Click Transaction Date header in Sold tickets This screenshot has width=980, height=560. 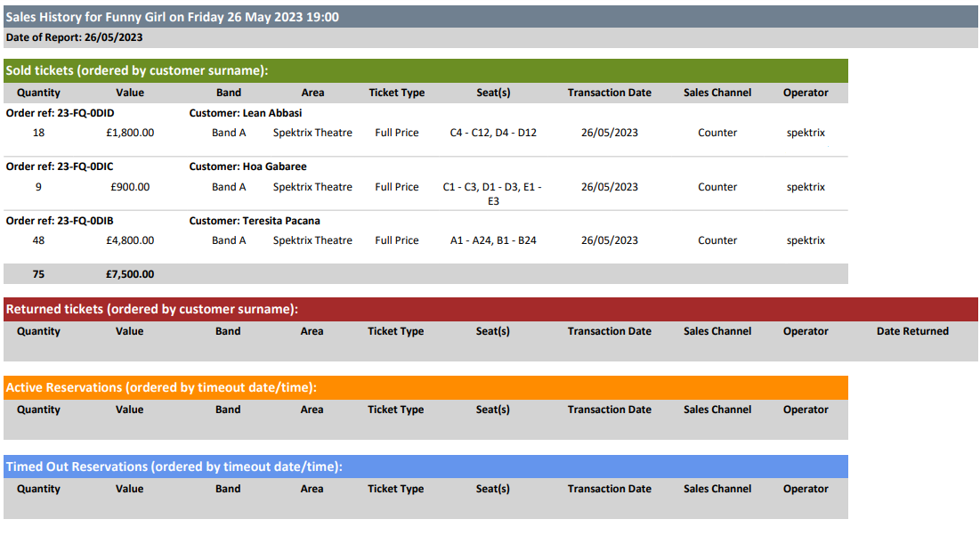610,93
